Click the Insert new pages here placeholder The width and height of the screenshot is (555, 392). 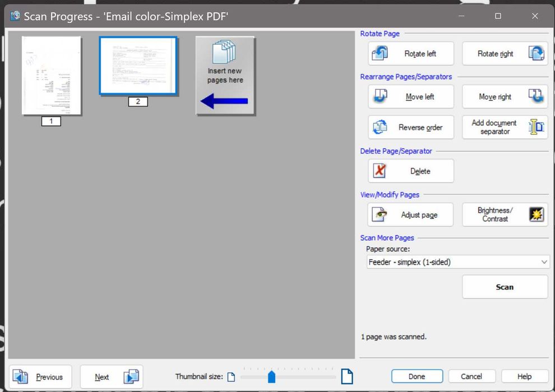click(225, 75)
